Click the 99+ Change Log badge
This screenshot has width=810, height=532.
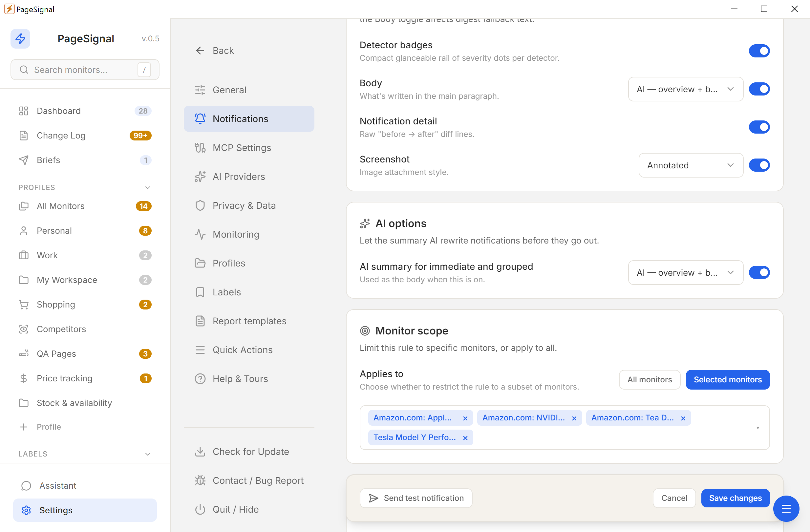coord(140,136)
